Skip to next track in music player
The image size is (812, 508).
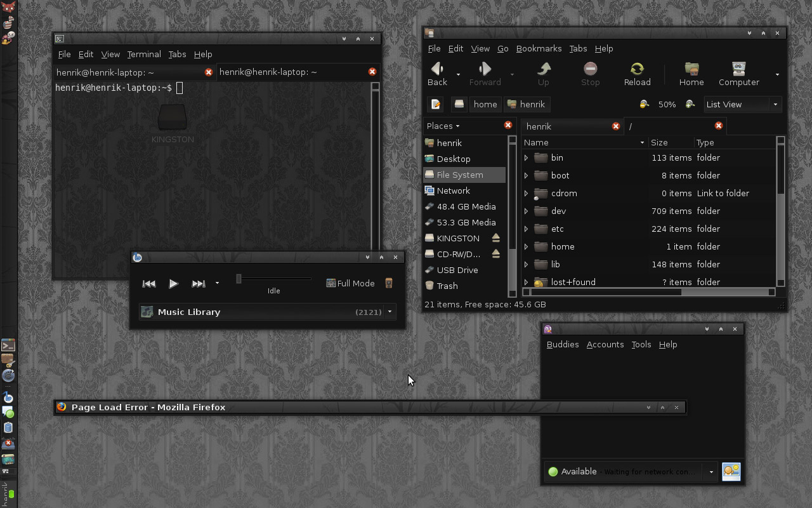(199, 284)
